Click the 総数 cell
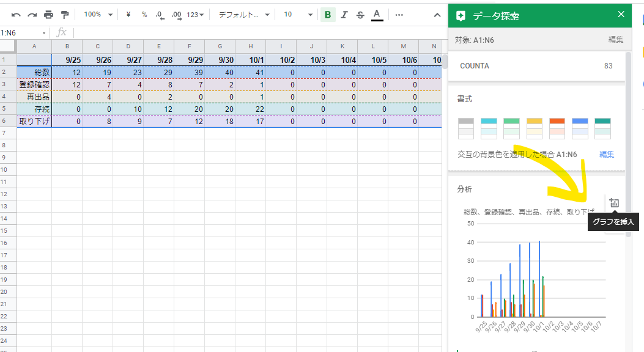This screenshot has width=644, height=352. (34, 72)
